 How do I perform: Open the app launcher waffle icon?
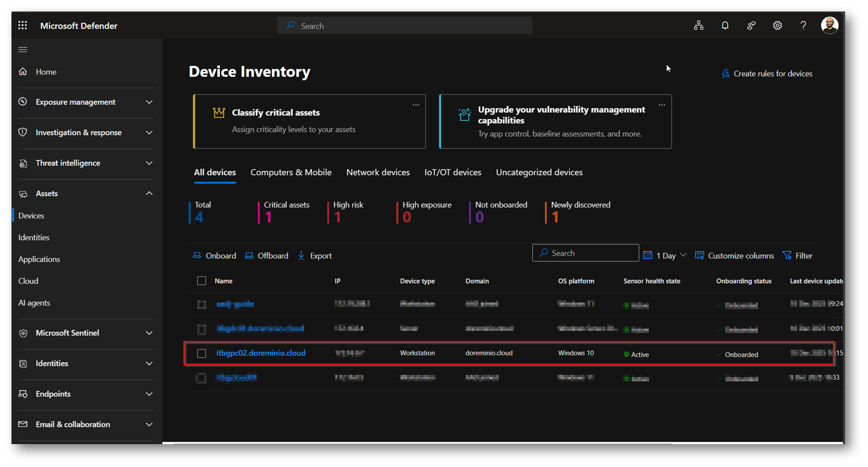[x=22, y=26]
